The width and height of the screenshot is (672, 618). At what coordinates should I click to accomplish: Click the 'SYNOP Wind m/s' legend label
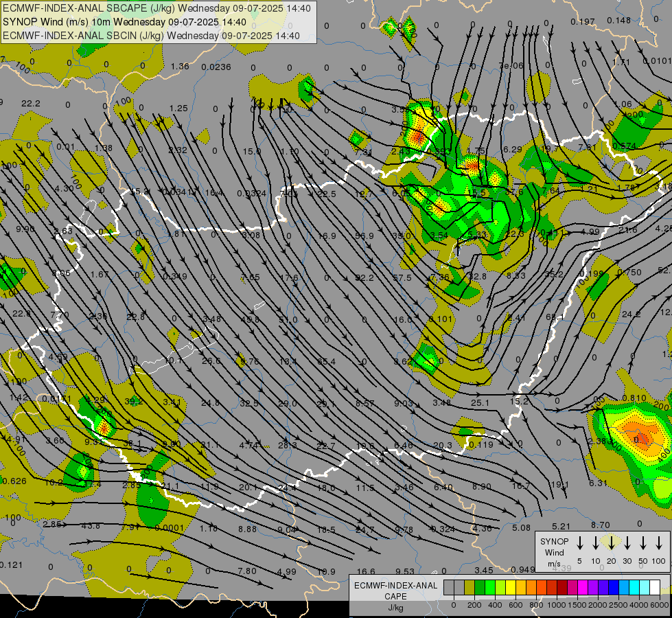click(x=554, y=552)
